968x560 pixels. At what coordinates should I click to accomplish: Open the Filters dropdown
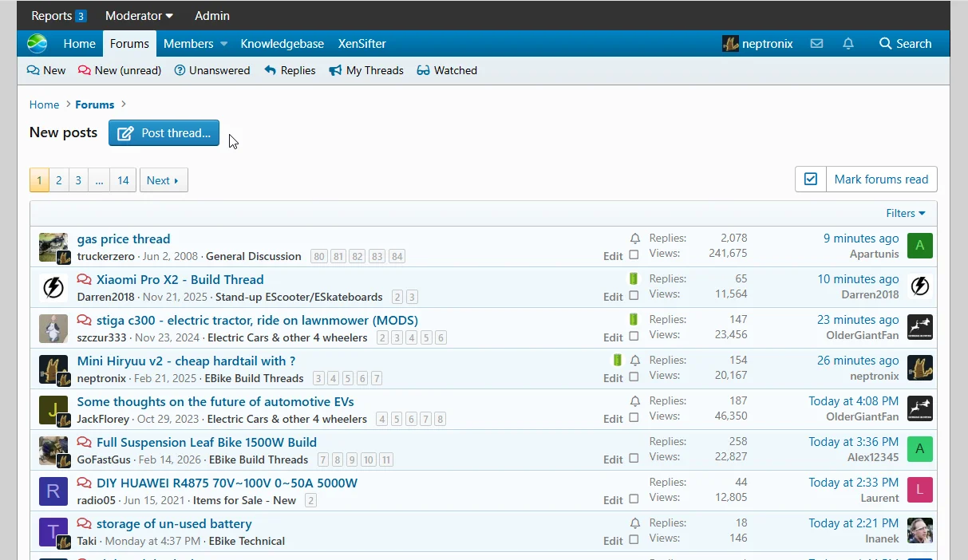[906, 213]
